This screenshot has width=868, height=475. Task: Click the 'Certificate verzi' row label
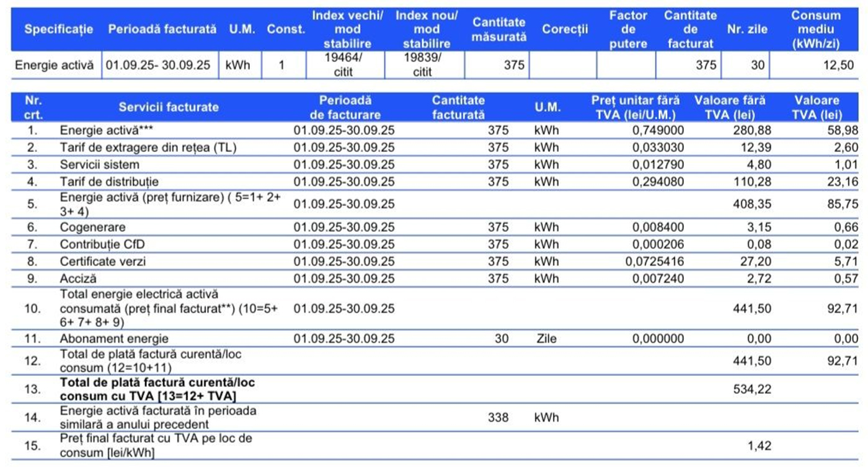[104, 262]
